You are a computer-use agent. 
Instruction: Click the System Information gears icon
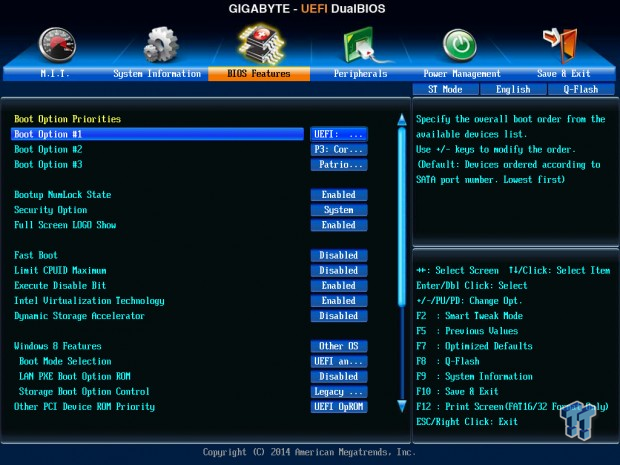[161, 44]
